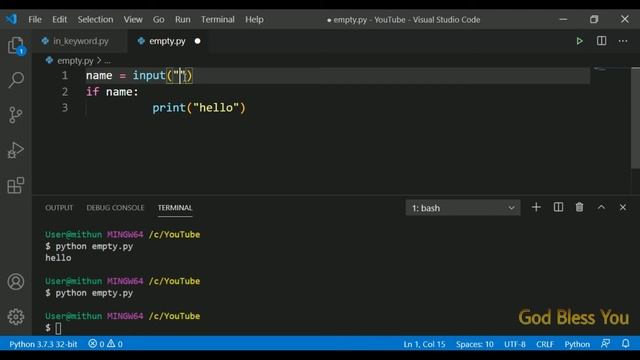Select Python language mode in status bar

pyautogui.click(x=577, y=344)
